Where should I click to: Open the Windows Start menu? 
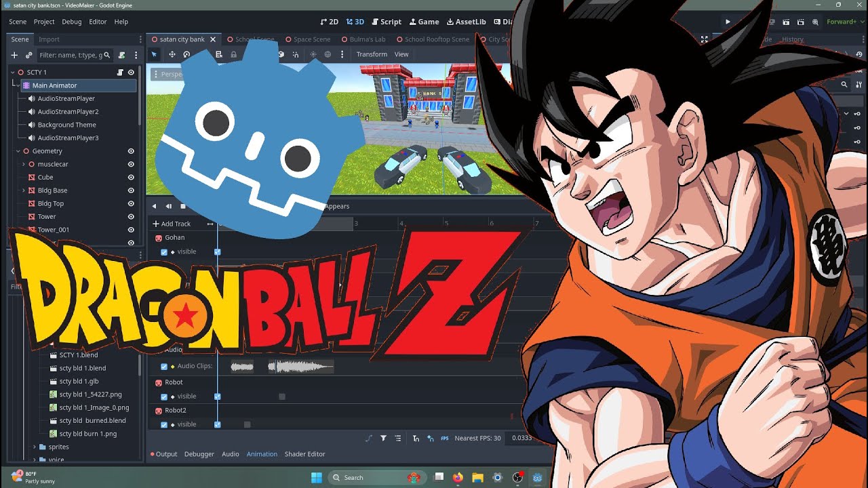click(317, 477)
